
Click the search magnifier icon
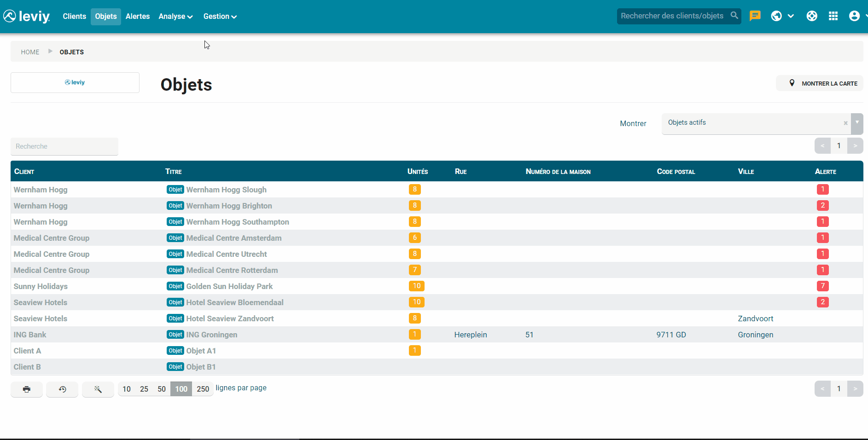point(734,16)
